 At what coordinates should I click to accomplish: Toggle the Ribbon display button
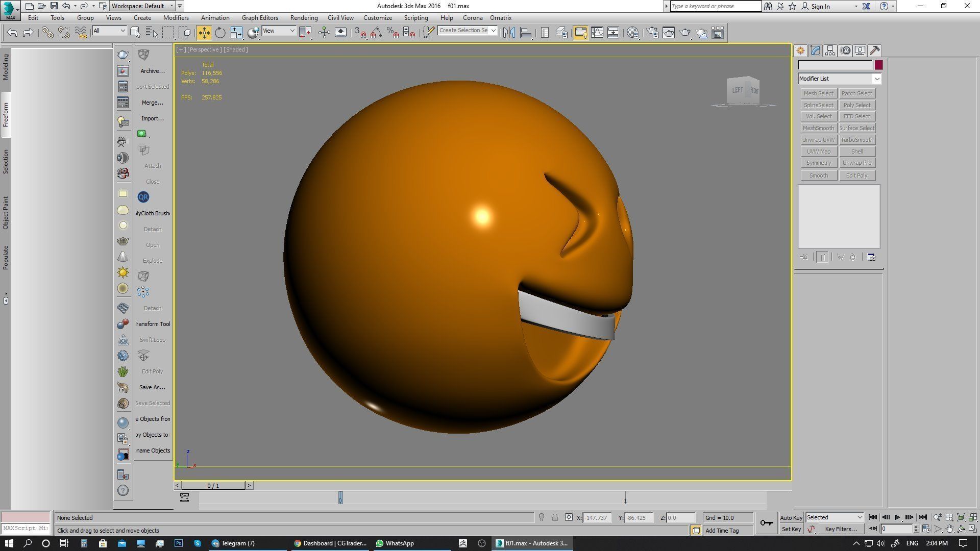[580, 33]
